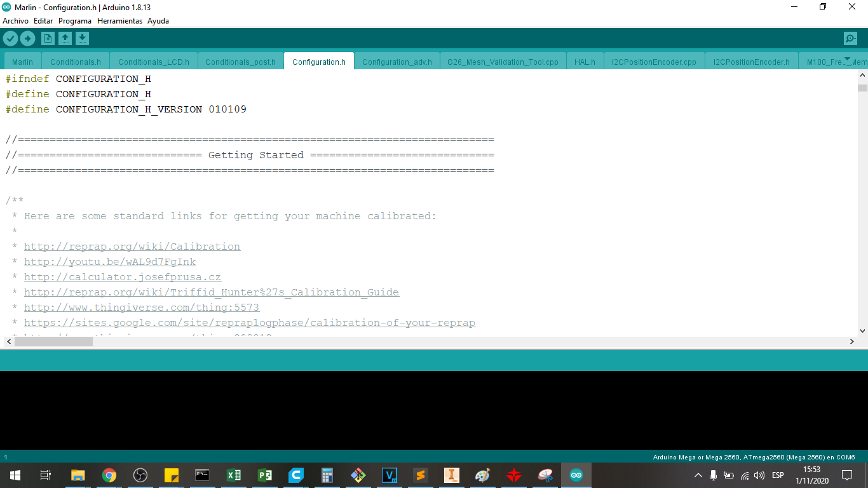Open the thingiverse.com/thing:5573 link

[142, 308]
